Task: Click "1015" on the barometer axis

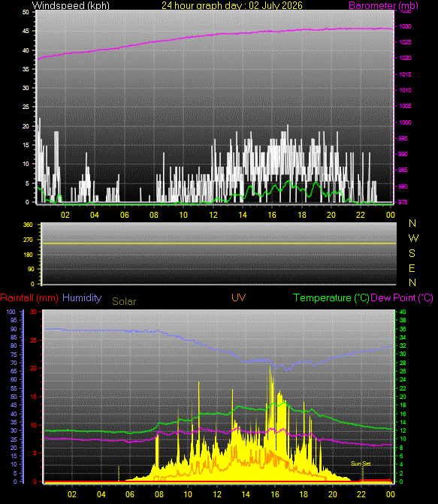Action: 405,74
